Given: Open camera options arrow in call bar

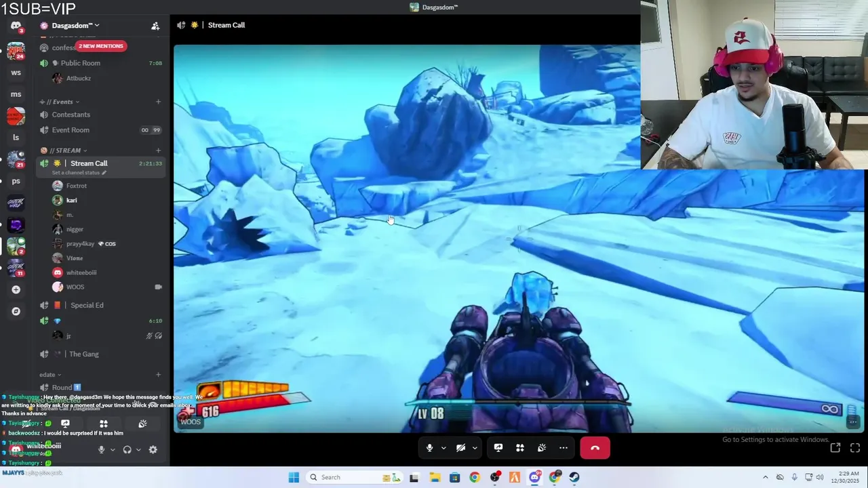Looking at the screenshot, I should click(475, 448).
